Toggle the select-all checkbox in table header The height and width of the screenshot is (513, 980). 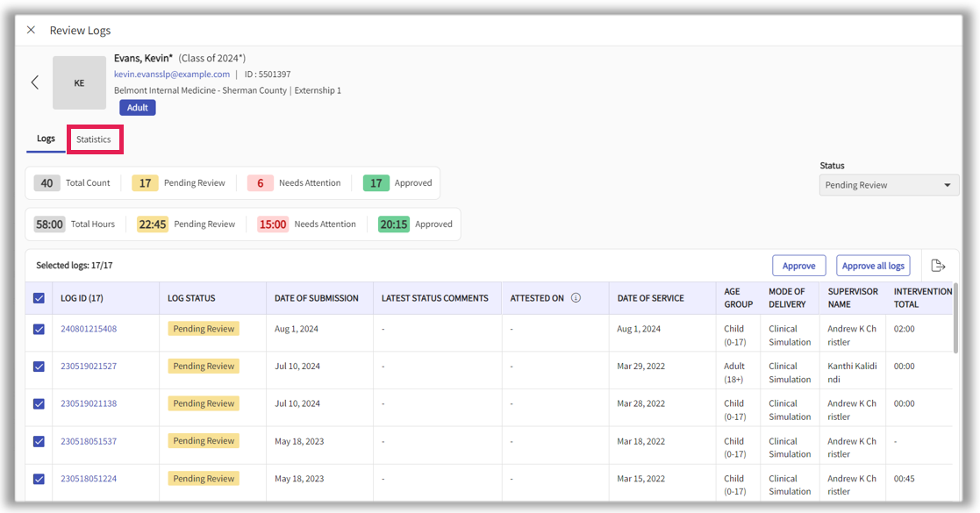(39, 298)
